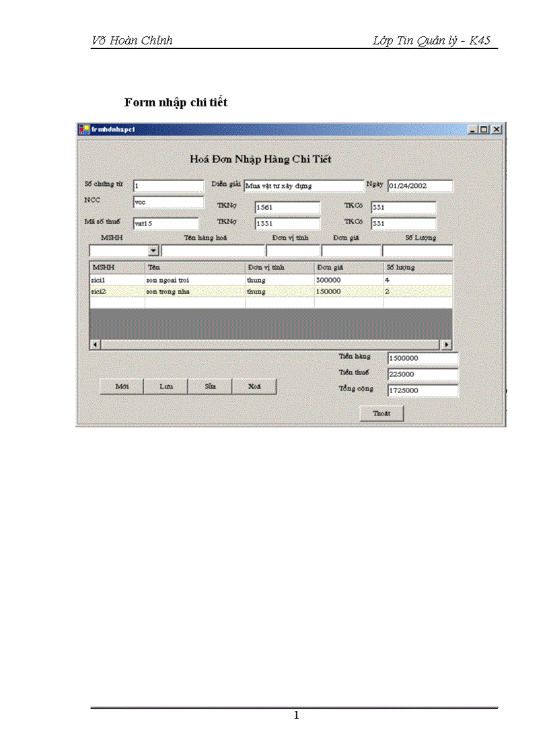The width and height of the screenshot is (549, 756).
Task: Click Thoát to exit the form
Action: [x=381, y=413]
